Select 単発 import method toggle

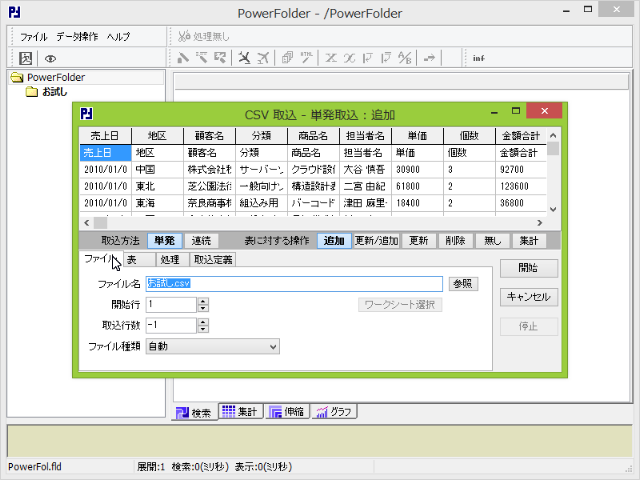[x=164, y=240]
